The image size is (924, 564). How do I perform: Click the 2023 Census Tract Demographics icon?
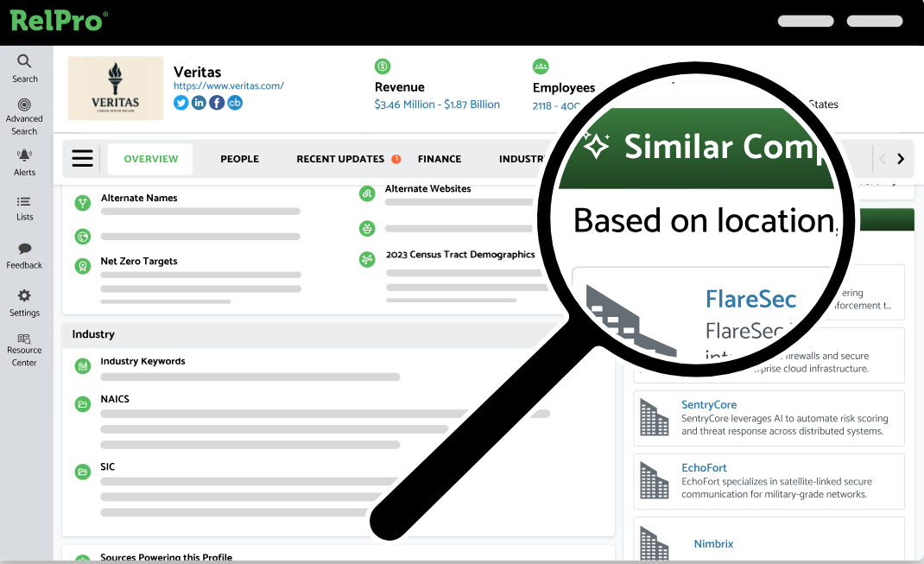tap(367, 259)
